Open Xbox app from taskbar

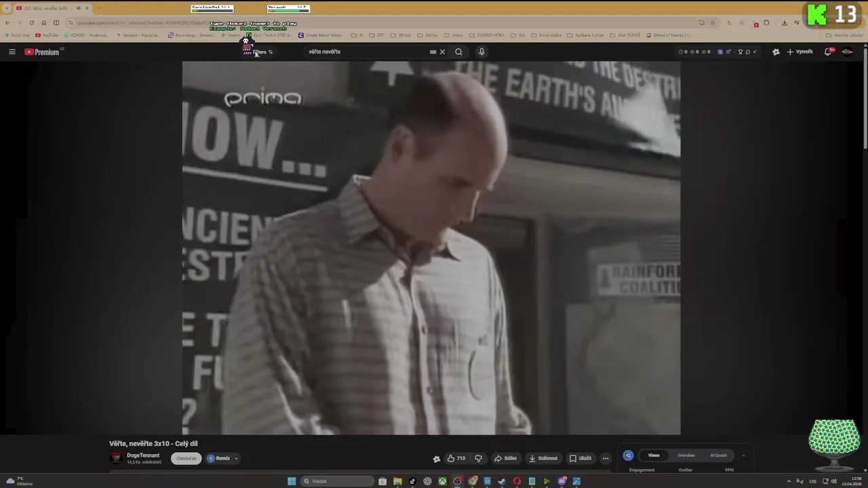pos(442,481)
